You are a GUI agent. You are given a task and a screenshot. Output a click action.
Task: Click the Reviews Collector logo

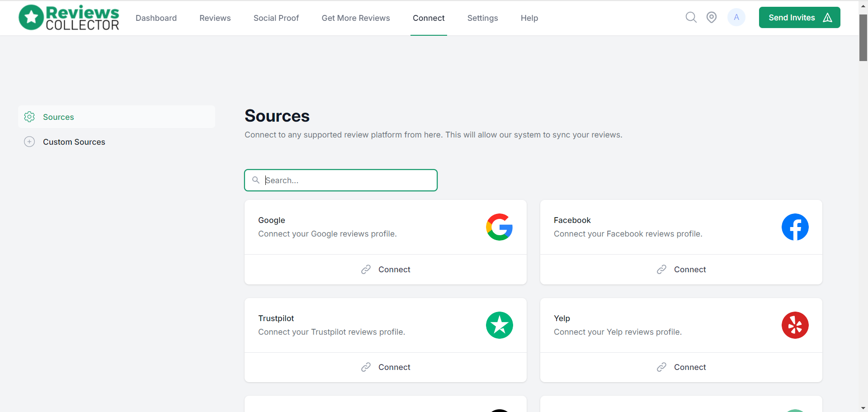pyautogui.click(x=69, y=18)
